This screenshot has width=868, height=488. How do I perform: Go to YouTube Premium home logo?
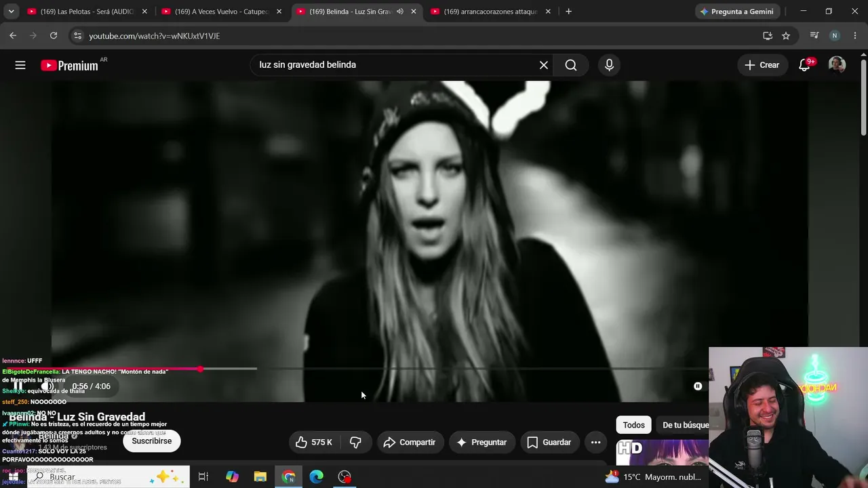pyautogui.click(x=69, y=65)
